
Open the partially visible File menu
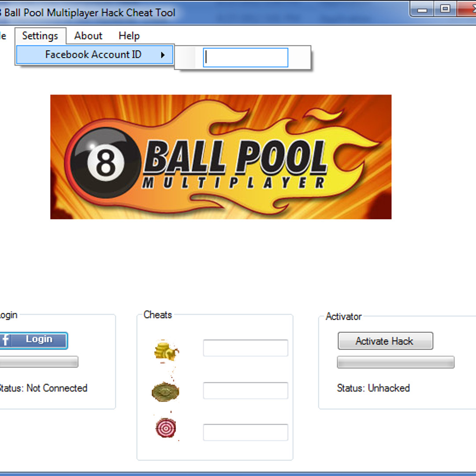[3, 36]
